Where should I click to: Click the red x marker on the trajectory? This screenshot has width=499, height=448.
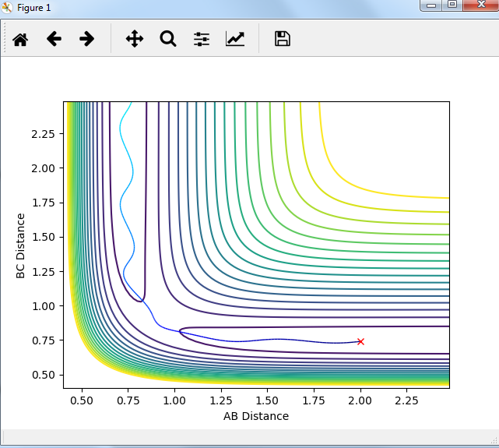(x=360, y=341)
